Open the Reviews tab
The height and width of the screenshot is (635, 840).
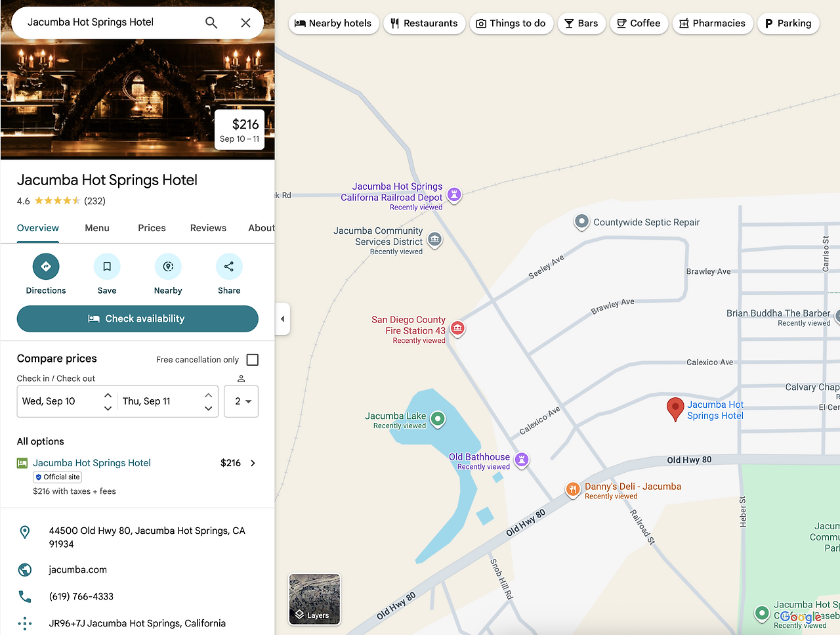coord(208,228)
